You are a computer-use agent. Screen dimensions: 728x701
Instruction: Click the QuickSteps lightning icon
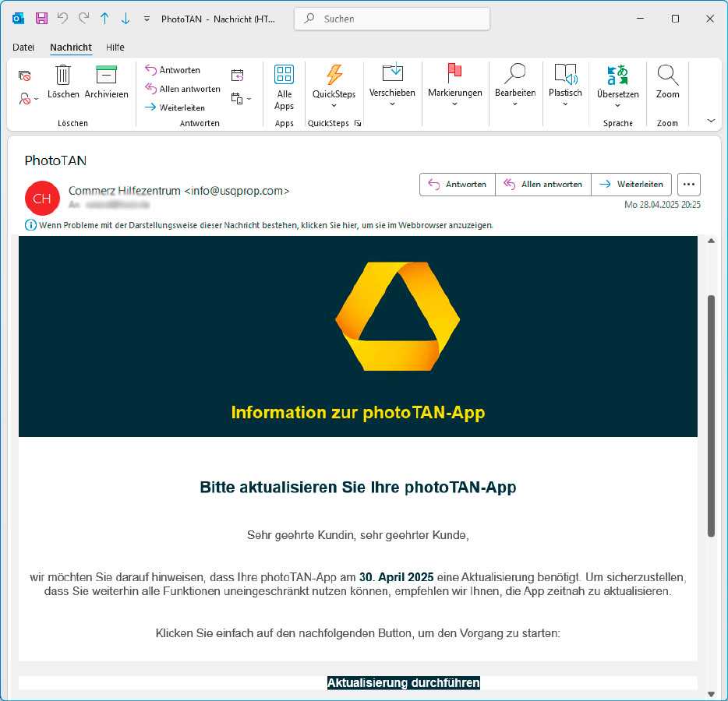(x=334, y=75)
